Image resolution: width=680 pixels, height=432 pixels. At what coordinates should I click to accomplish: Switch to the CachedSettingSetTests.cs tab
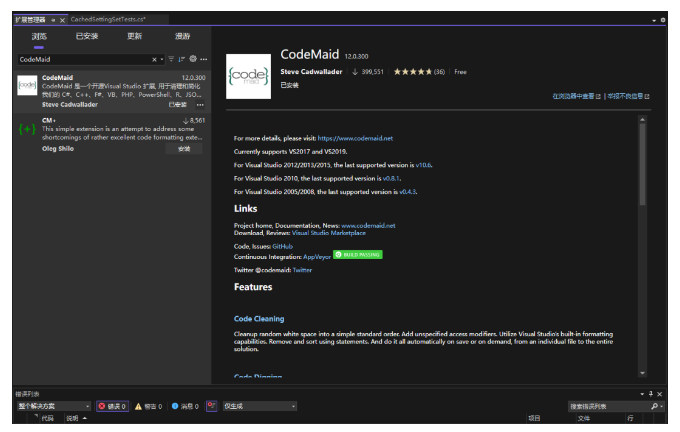tap(108, 19)
